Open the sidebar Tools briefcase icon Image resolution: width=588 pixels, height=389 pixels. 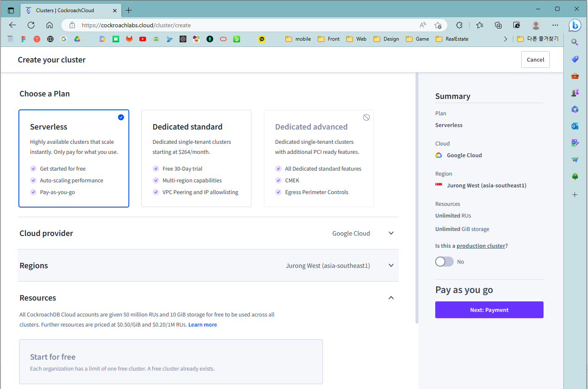point(575,76)
